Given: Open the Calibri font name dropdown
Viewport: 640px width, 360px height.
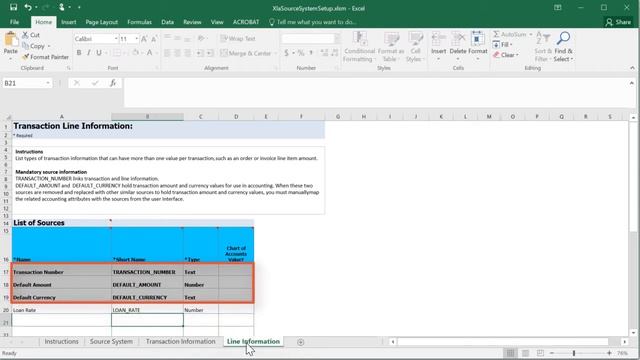Looking at the screenshot, I should 116,39.
